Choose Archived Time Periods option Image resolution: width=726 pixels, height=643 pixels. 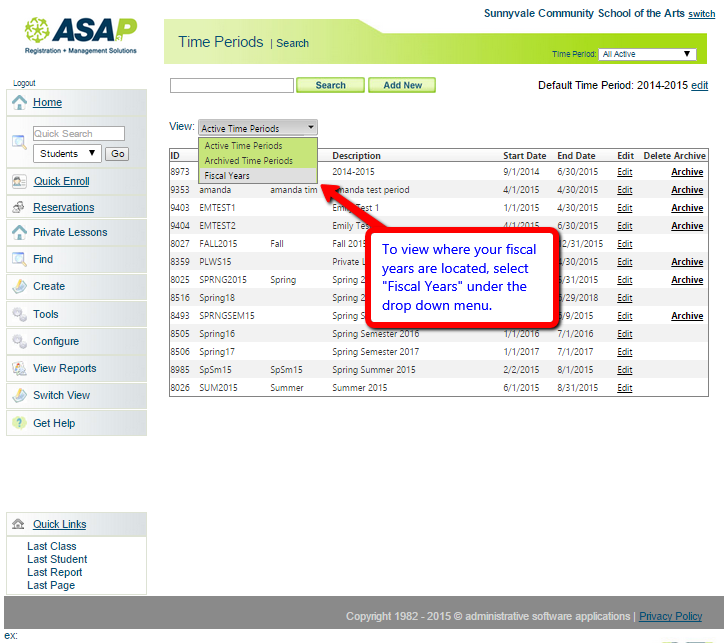pos(249,160)
